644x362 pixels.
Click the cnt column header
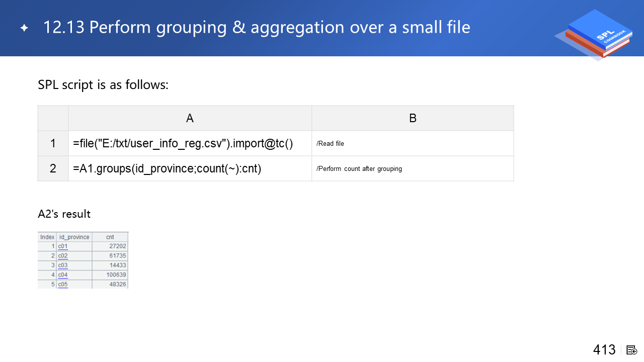[x=110, y=237]
